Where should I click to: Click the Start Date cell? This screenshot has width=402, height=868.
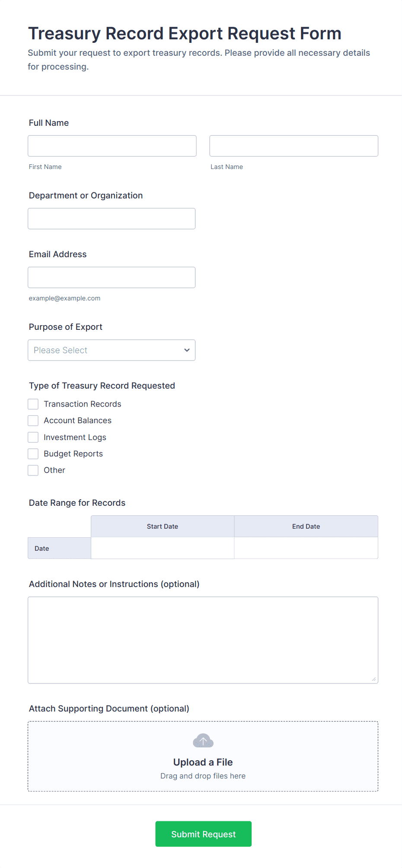click(163, 548)
